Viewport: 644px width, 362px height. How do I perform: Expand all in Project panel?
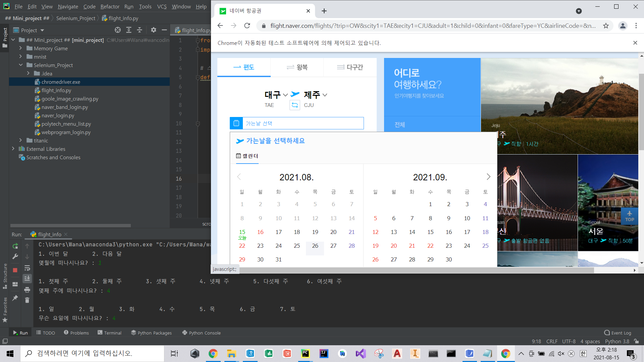click(129, 30)
